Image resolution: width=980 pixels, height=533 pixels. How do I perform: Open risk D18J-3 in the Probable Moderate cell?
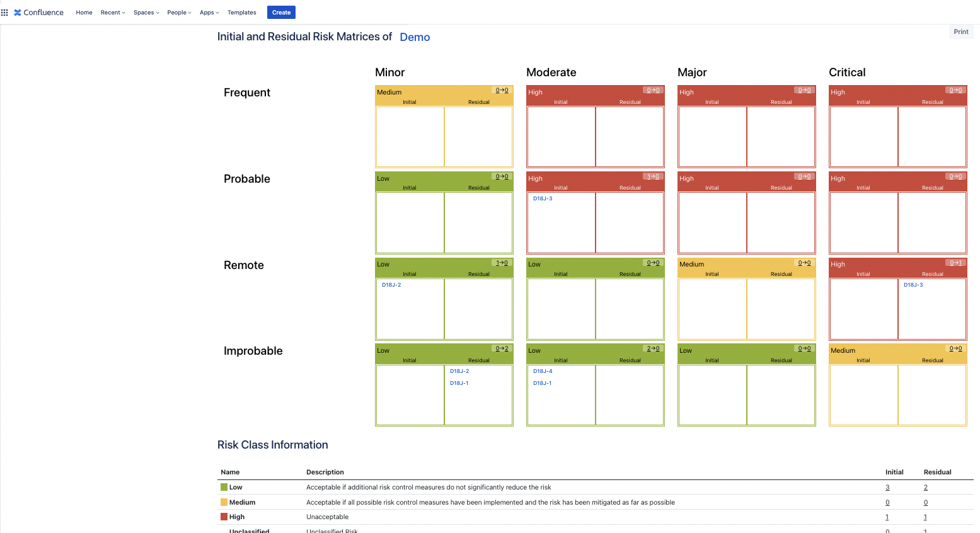pos(543,198)
